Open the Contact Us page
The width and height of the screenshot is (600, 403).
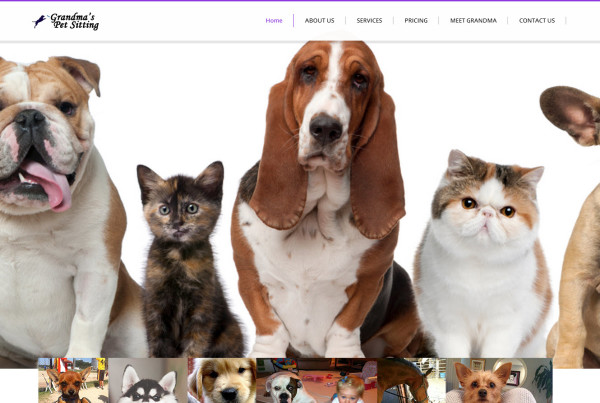[x=536, y=20]
